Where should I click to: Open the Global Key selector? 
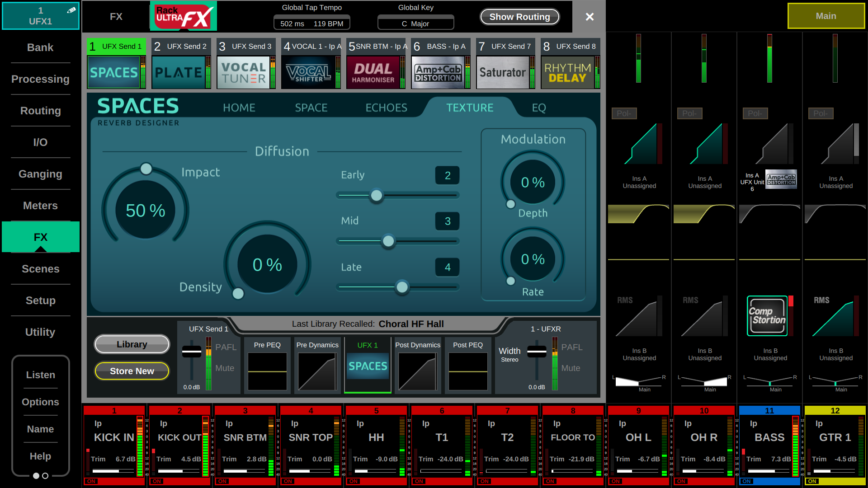pyautogui.click(x=415, y=23)
